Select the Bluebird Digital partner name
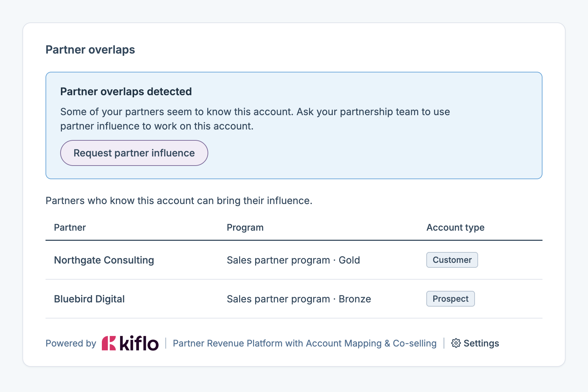The height and width of the screenshot is (392, 588). point(89,299)
